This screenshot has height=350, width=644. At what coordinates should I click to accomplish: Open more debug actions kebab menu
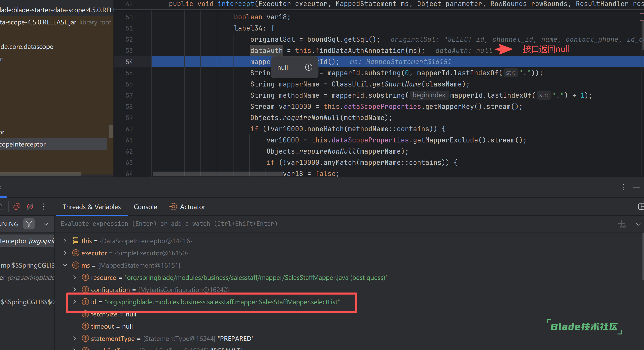coord(43,207)
